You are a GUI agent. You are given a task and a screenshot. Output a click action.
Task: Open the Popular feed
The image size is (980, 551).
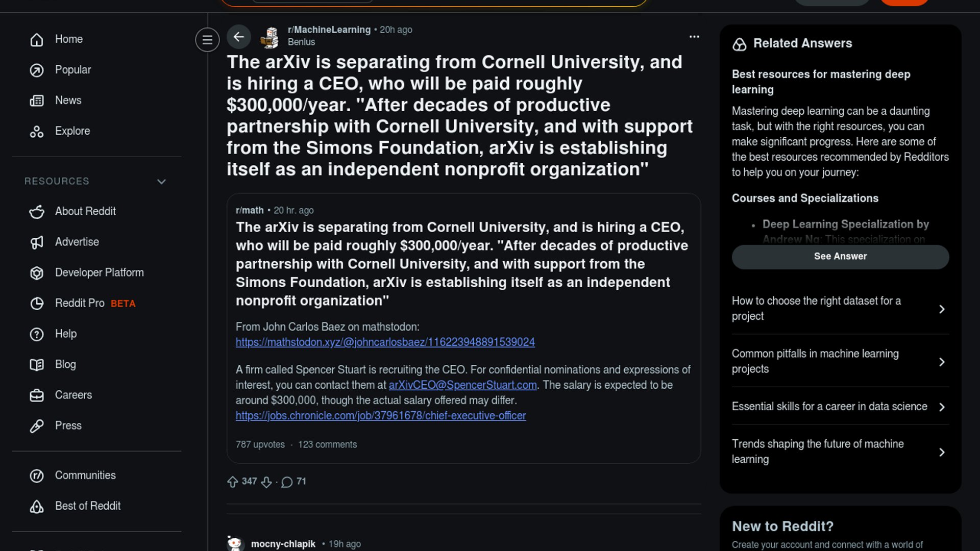click(72, 70)
